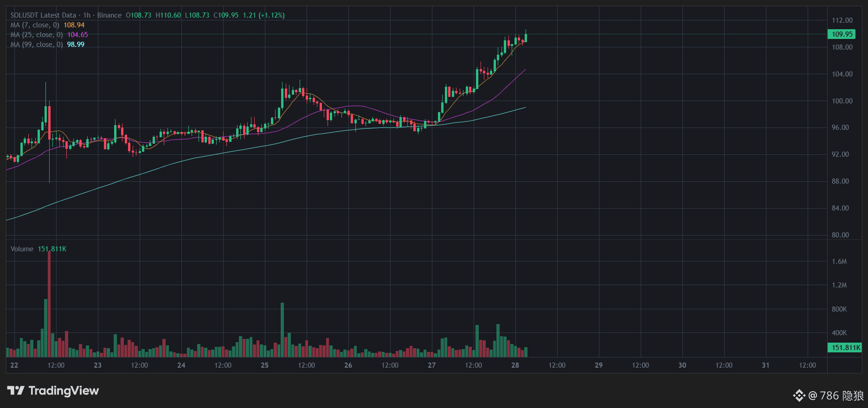This screenshot has height=408, width=868.
Task: Click date label 27 on time axis
Action: click(432, 365)
